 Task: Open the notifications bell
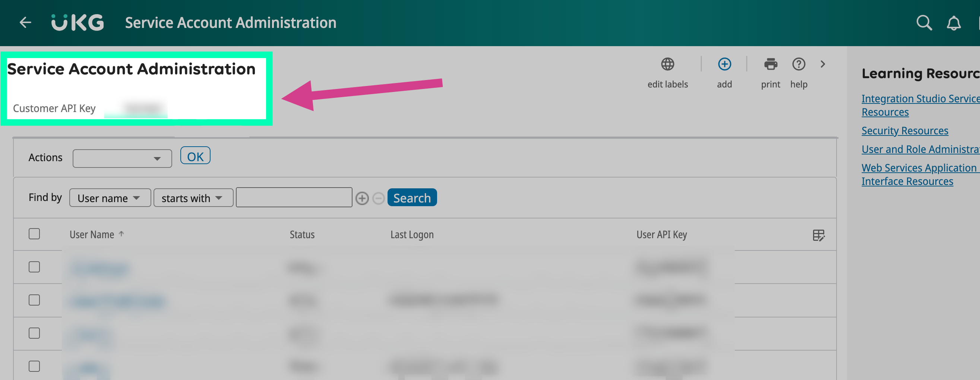(954, 23)
